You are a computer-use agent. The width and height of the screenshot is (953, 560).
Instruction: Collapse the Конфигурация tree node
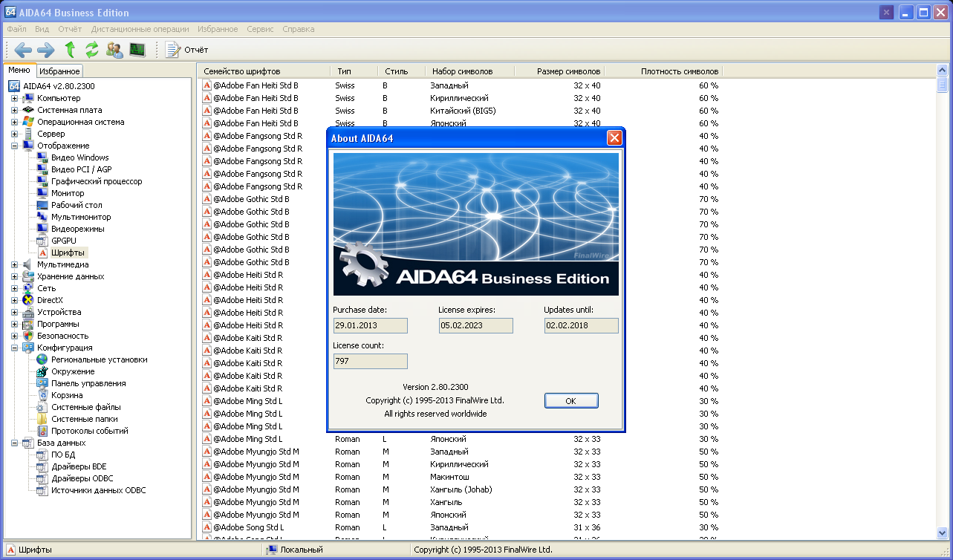14,348
